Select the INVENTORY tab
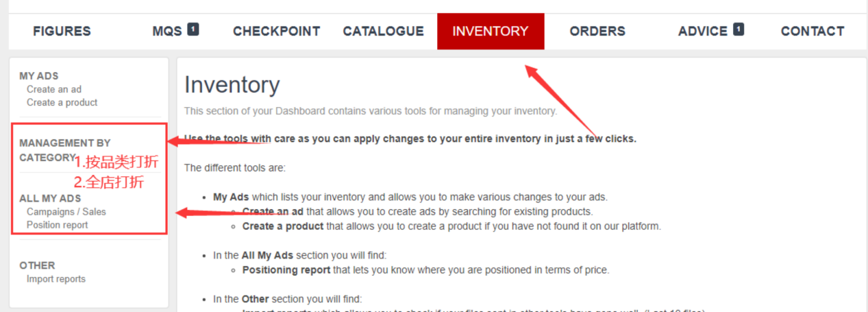Screen dimensions: 868x312 click(491, 31)
